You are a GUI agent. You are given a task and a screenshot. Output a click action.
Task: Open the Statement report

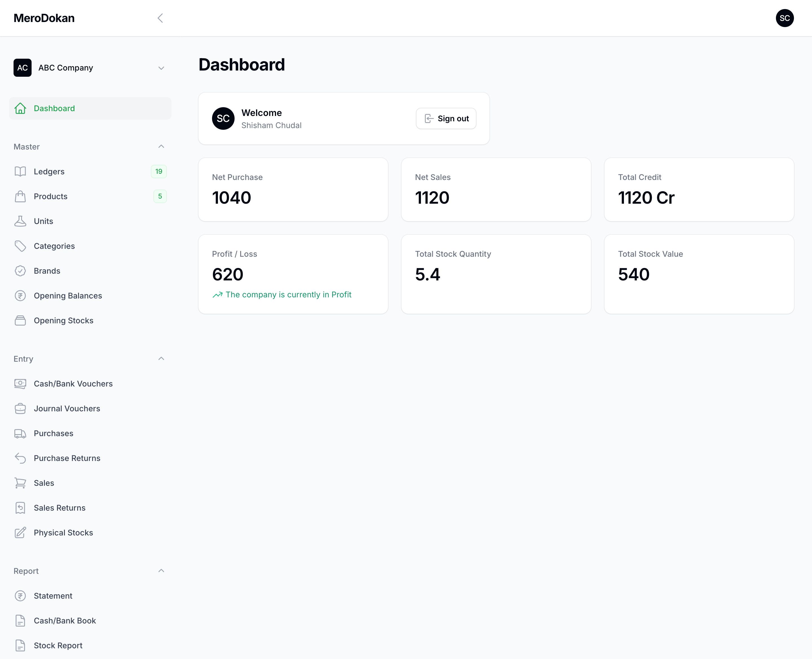tap(53, 596)
